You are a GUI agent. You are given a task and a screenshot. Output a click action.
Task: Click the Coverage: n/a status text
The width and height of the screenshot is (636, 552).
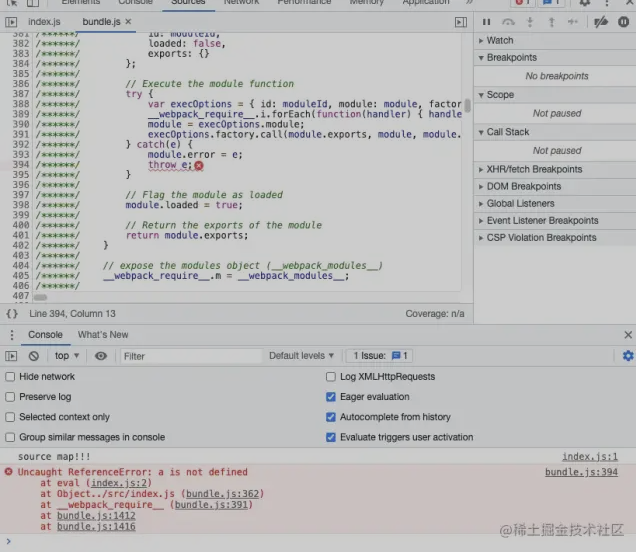click(435, 314)
